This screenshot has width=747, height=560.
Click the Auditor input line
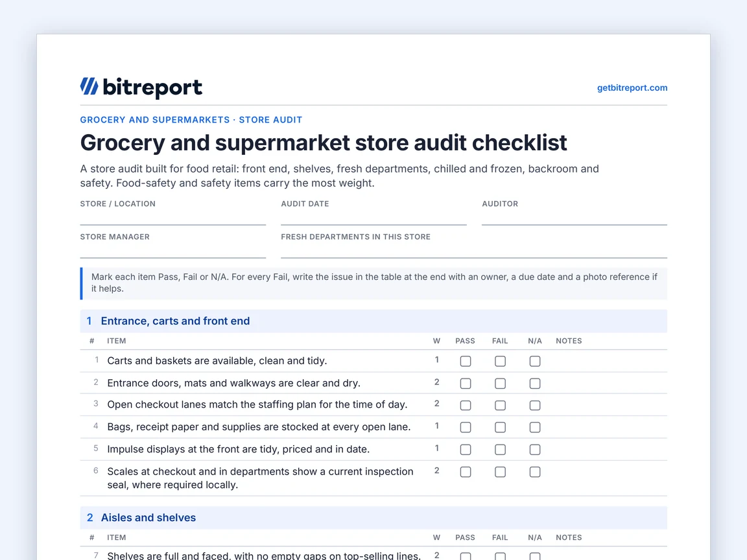click(575, 218)
